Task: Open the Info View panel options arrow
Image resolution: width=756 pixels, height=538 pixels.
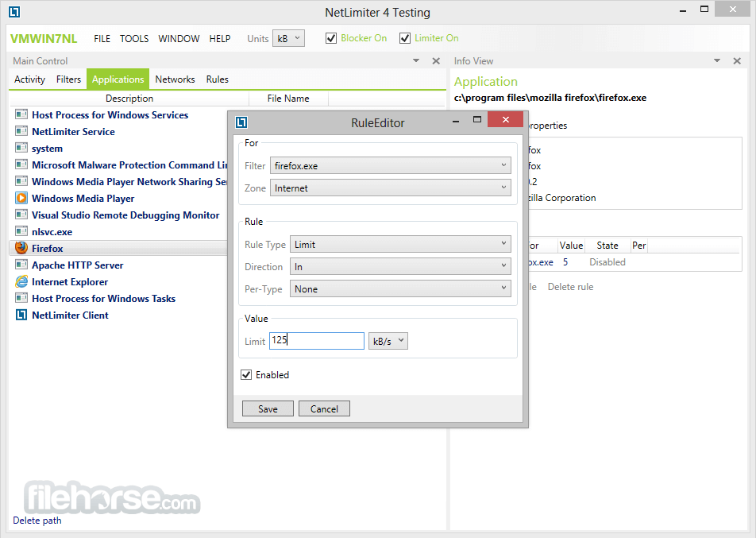Action: 717,61
